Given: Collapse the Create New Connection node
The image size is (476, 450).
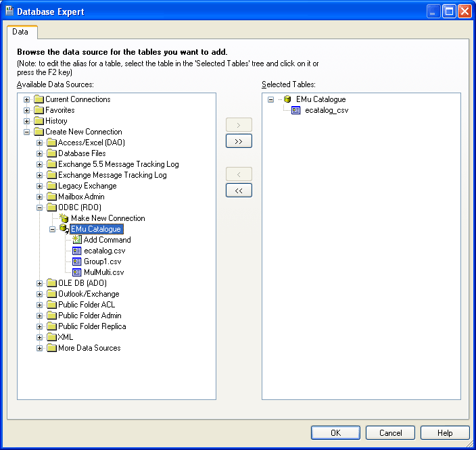Looking at the screenshot, I should [x=27, y=132].
